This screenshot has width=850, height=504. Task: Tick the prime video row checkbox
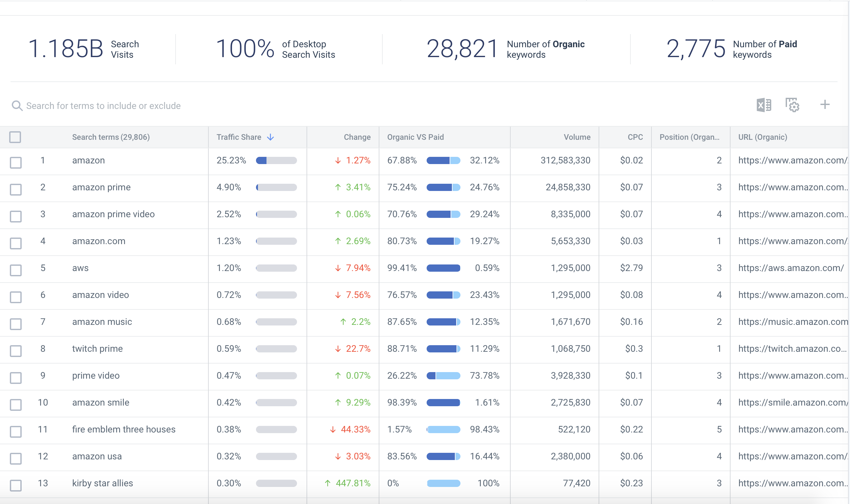point(16,377)
